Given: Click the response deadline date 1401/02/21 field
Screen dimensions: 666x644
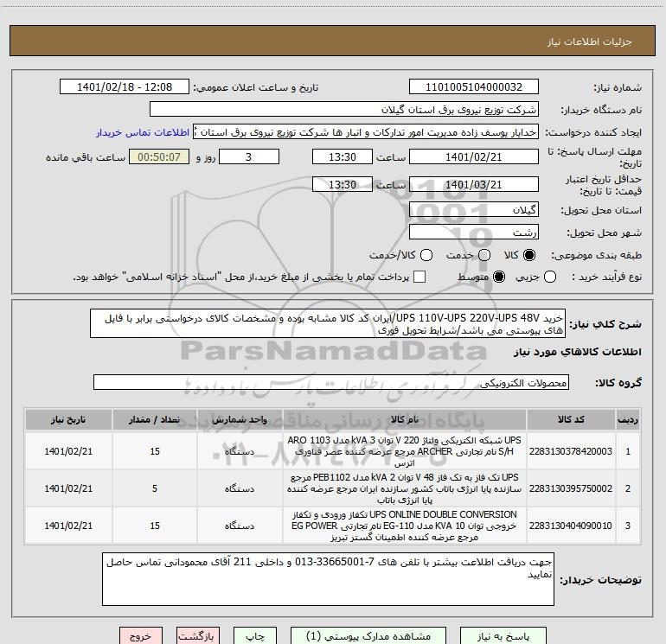Looking at the screenshot, I should 474,156.
